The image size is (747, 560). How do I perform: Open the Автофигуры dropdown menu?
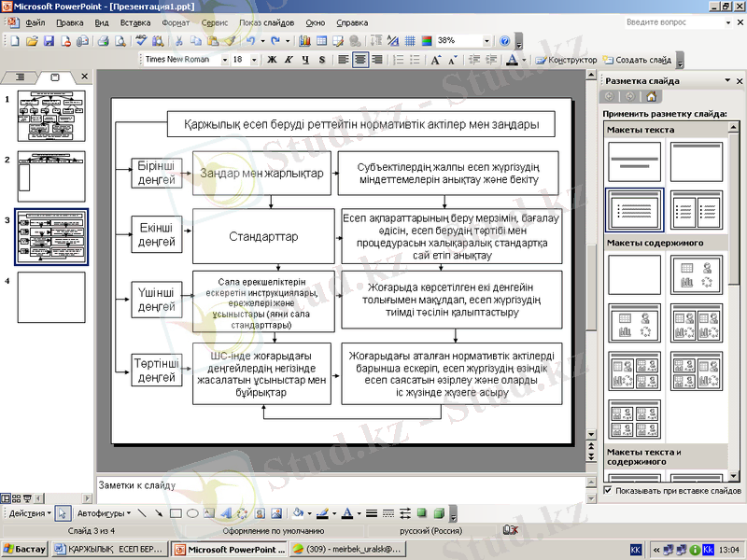click(x=105, y=513)
